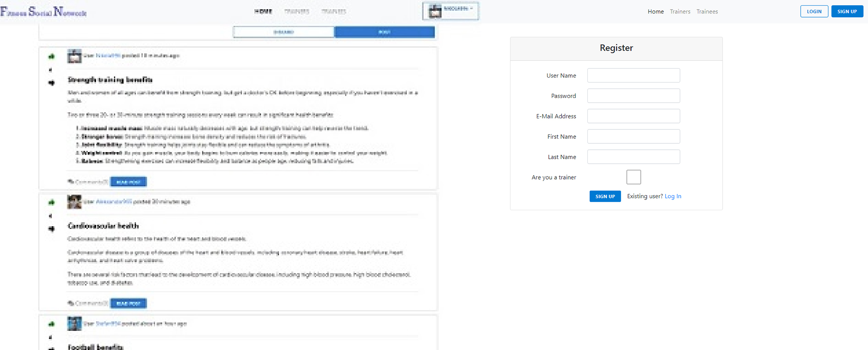Image resolution: width=868 pixels, height=350 pixels.
Task: Open the Cardiovascular health author's avatar
Action: pos(74,202)
